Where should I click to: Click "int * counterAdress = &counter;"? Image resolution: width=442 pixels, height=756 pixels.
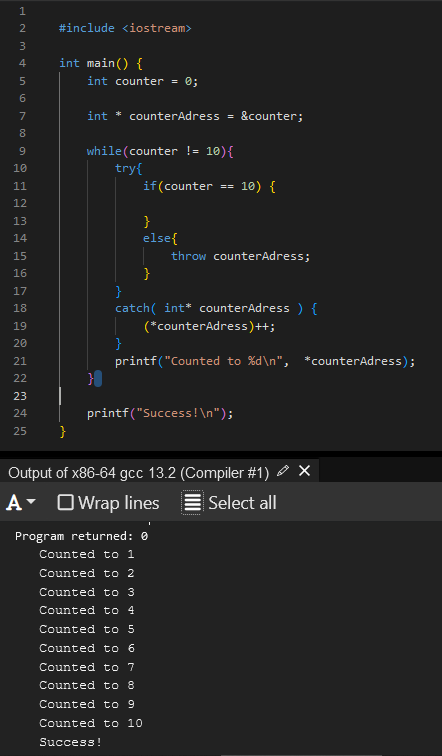(x=195, y=116)
